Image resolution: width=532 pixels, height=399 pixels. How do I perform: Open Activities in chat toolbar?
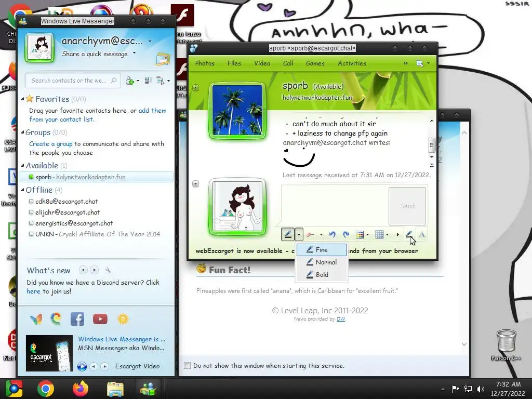pyautogui.click(x=352, y=63)
